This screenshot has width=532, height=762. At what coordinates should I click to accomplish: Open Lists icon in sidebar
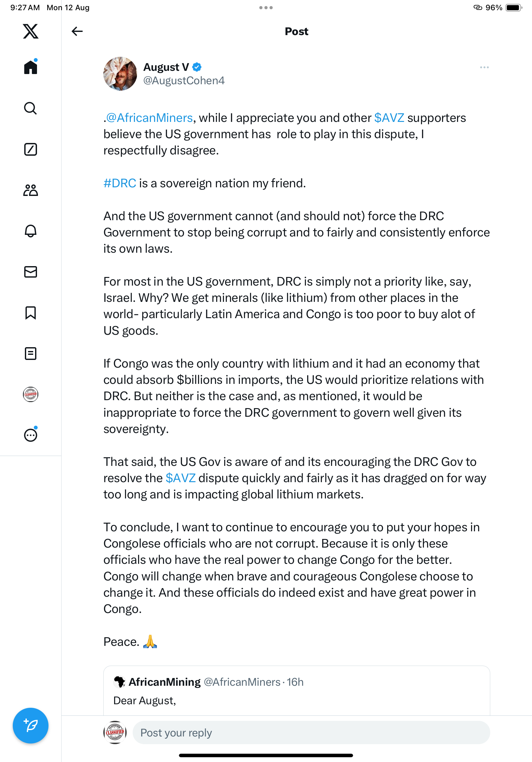31,354
